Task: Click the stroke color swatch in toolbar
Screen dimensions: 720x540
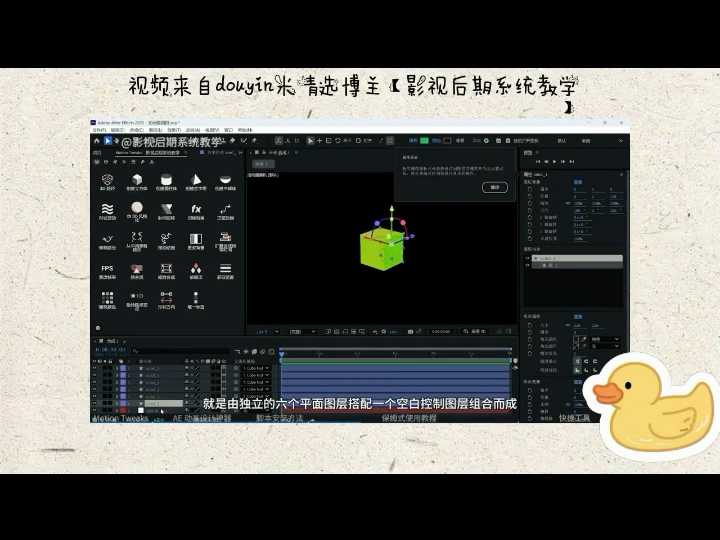Action: 447,141
